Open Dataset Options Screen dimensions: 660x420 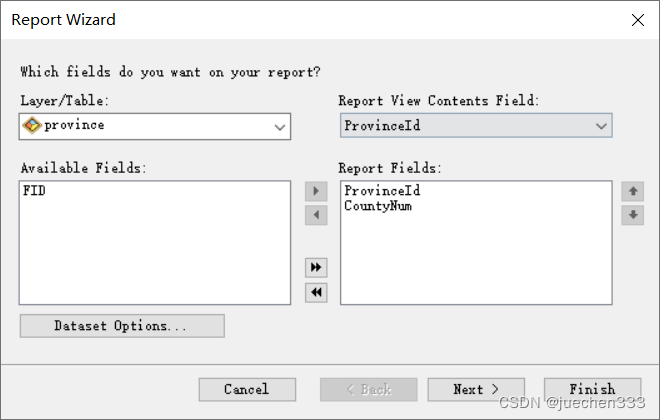121,326
